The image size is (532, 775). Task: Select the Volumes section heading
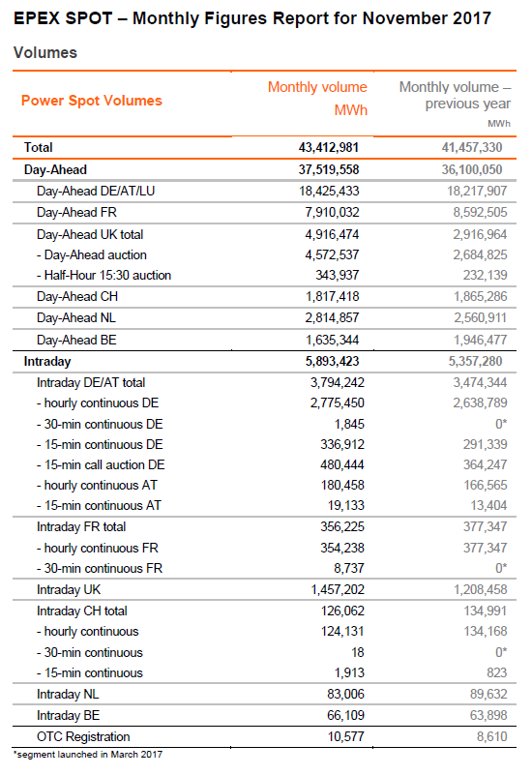click(x=44, y=52)
